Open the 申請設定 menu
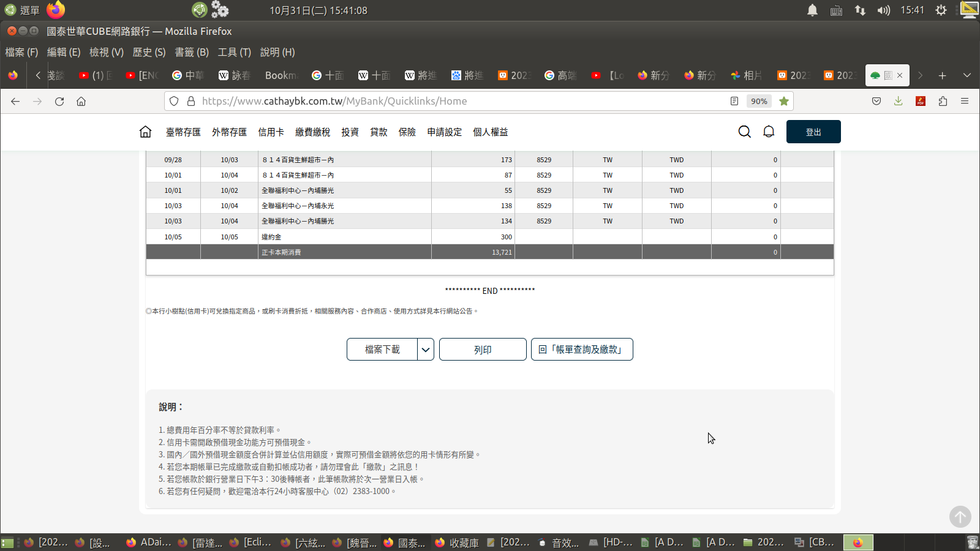Viewport: 980px width, 551px height. (444, 132)
